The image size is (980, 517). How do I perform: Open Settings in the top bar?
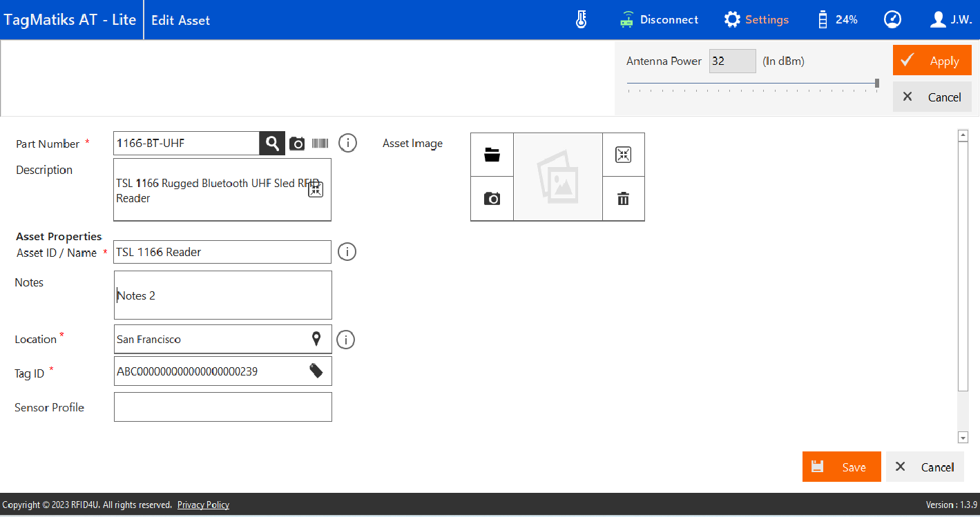pyautogui.click(x=756, y=20)
